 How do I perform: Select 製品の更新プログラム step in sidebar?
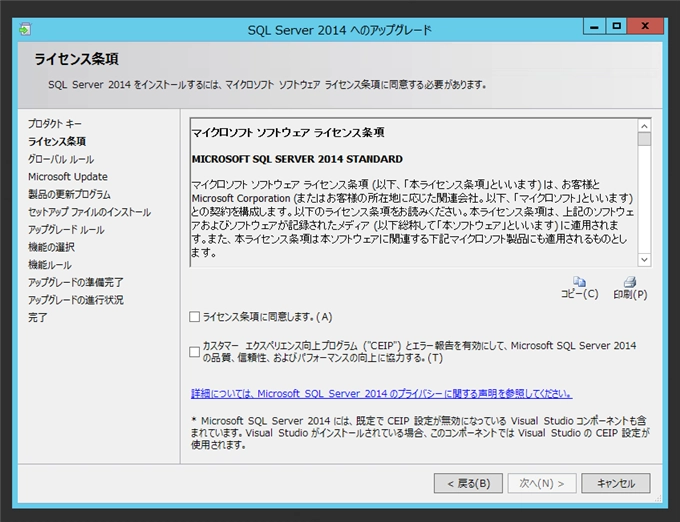[69, 194]
